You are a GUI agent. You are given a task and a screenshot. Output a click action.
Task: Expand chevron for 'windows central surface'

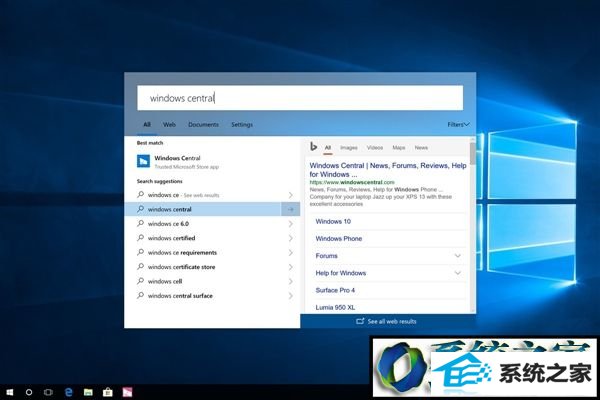pyautogui.click(x=290, y=296)
